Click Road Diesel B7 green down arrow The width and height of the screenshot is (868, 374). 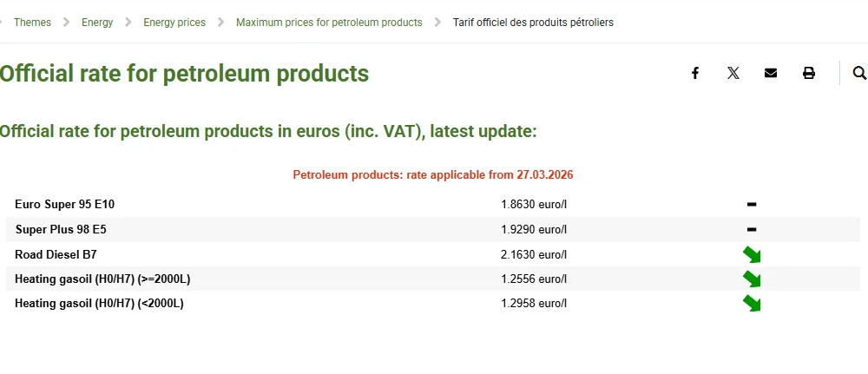tap(752, 254)
